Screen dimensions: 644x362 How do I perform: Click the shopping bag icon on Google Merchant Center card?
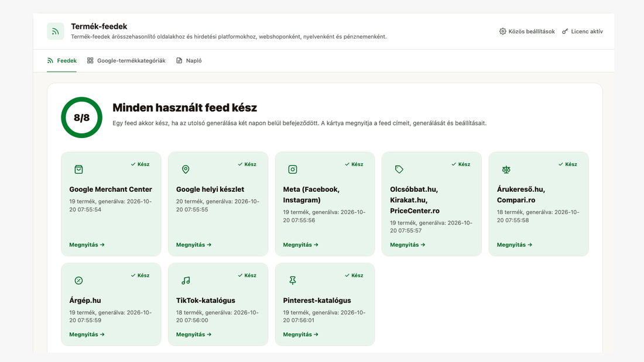point(78,170)
